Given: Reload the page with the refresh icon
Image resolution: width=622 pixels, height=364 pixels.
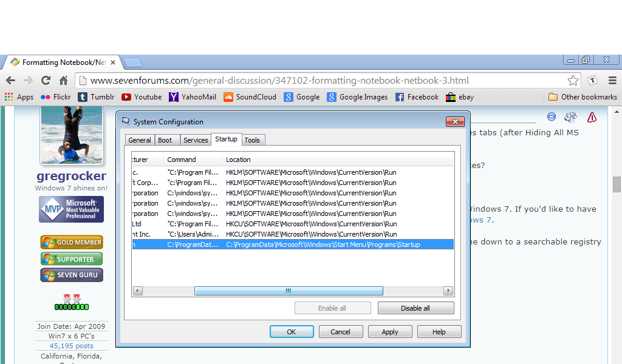Looking at the screenshot, I should pyautogui.click(x=46, y=81).
